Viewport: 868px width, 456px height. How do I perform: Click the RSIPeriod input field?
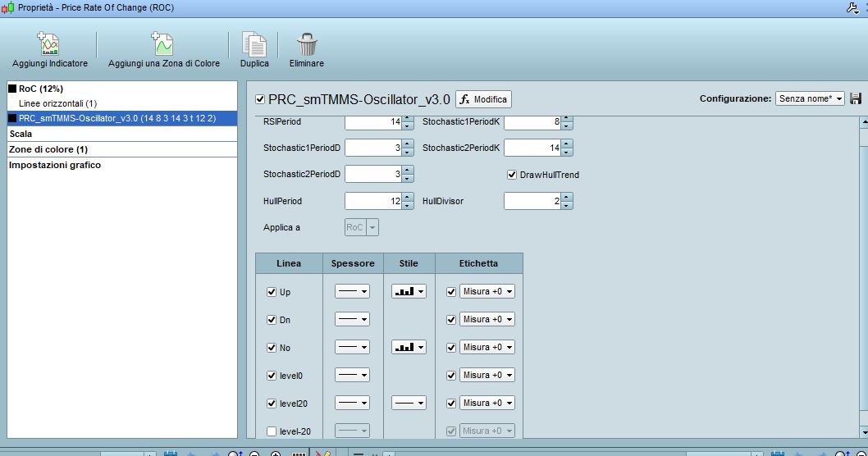(x=372, y=122)
